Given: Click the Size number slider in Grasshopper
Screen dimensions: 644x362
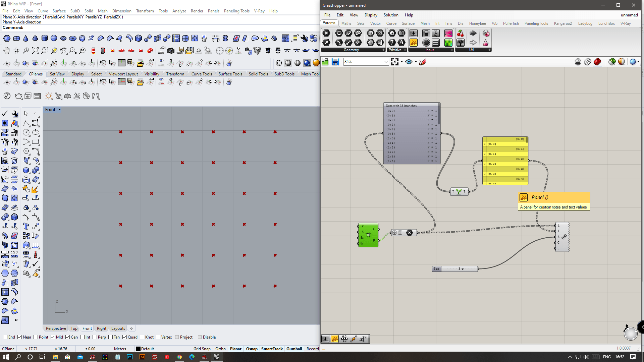Looking at the screenshot, I should 455,269.
